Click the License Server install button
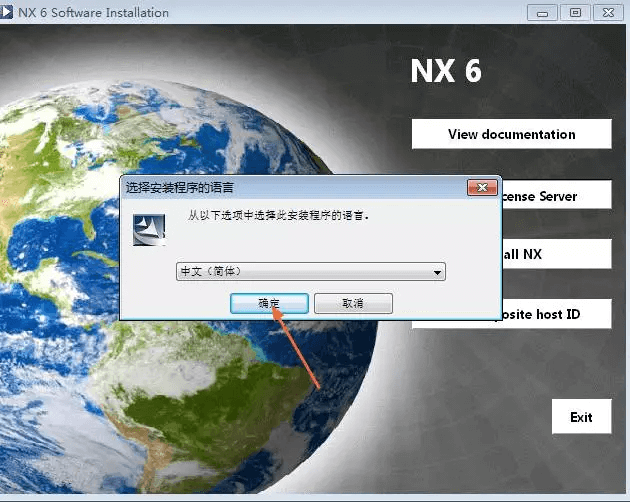Image resolution: width=630 pixels, height=502 pixels. tap(556, 195)
